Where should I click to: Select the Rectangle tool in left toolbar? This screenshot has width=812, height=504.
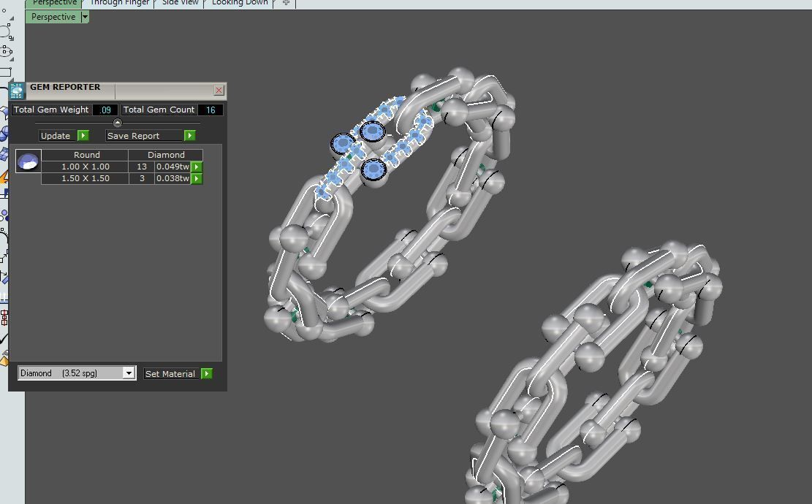(7, 72)
